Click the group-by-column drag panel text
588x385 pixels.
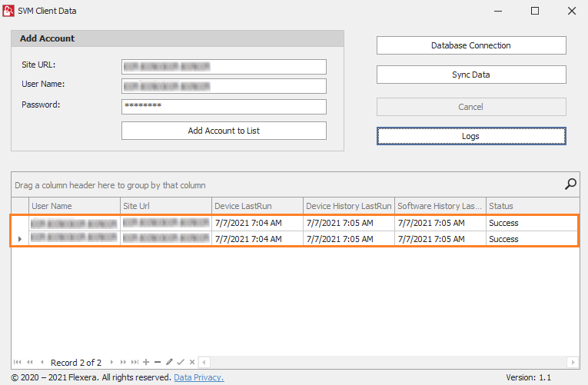110,185
